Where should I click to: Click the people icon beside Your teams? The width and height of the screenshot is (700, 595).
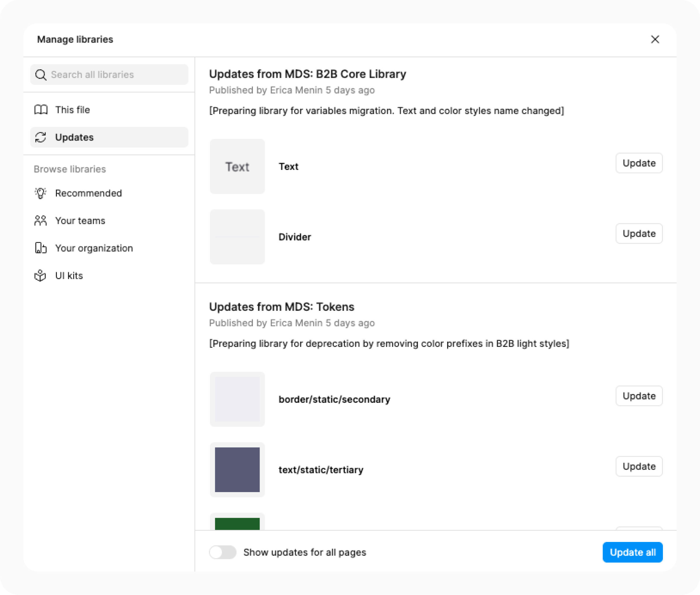click(x=41, y=221)
